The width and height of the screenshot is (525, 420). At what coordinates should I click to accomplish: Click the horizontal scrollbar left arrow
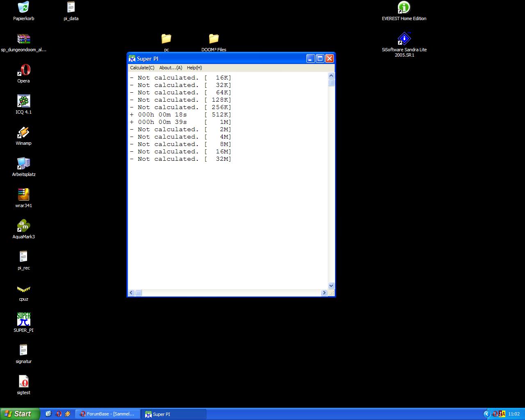[131, 293]
